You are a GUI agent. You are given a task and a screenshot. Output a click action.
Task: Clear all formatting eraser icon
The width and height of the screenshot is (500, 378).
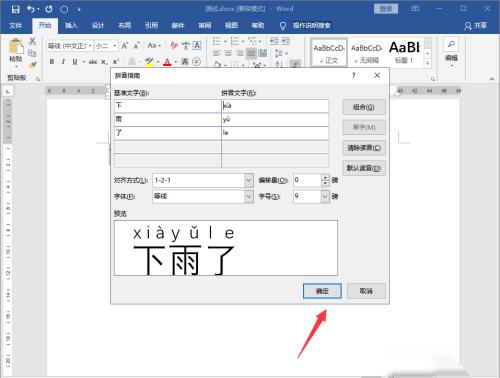point(174,46)
